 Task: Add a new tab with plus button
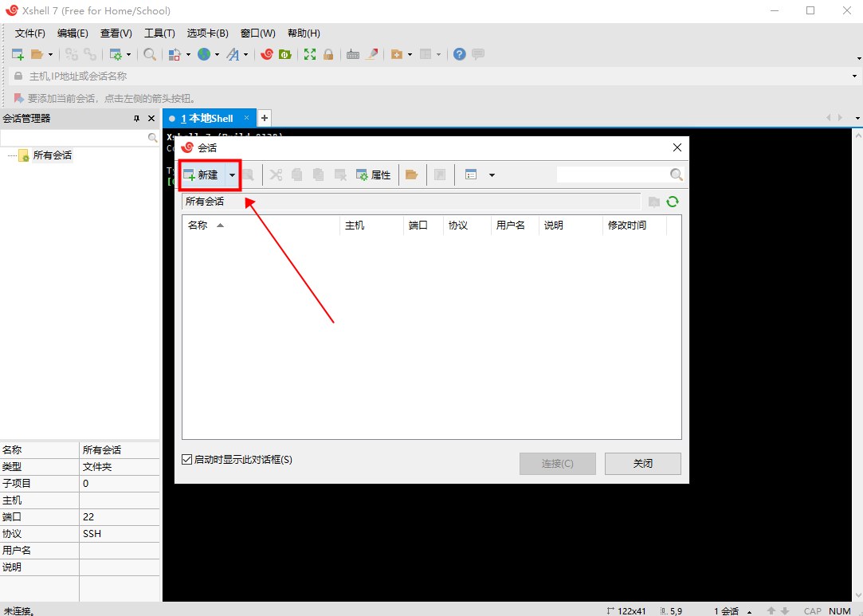tap(265, 118)
